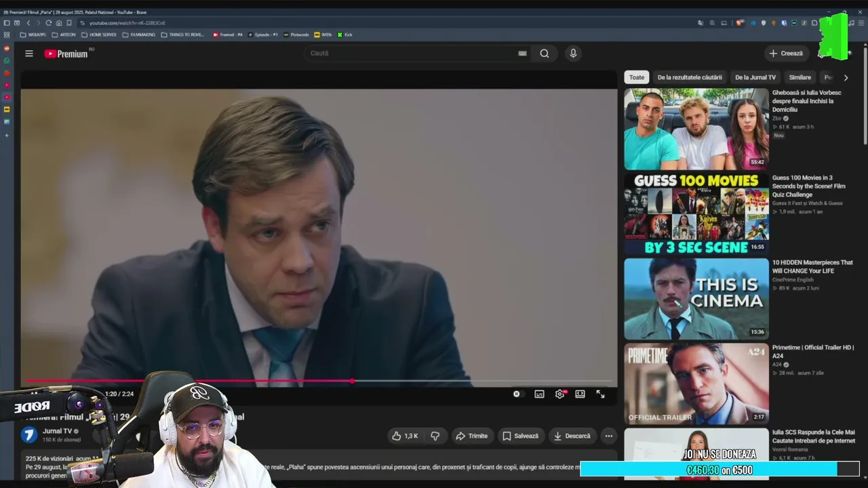Select the De la Jurnal TV chip
This screenshot has height=488, width=868.
(755, 77)
